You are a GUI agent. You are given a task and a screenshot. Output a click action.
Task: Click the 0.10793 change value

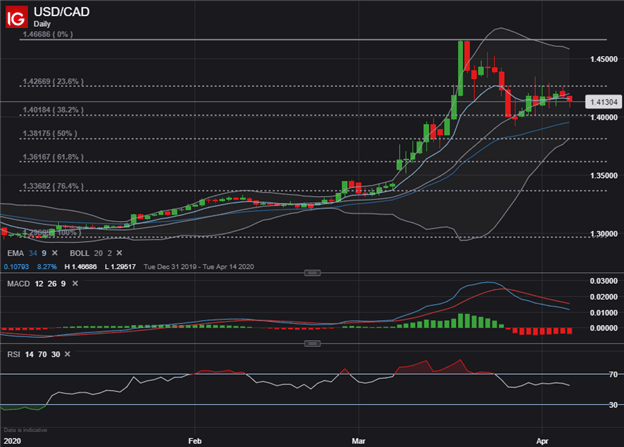coord(16,267)
